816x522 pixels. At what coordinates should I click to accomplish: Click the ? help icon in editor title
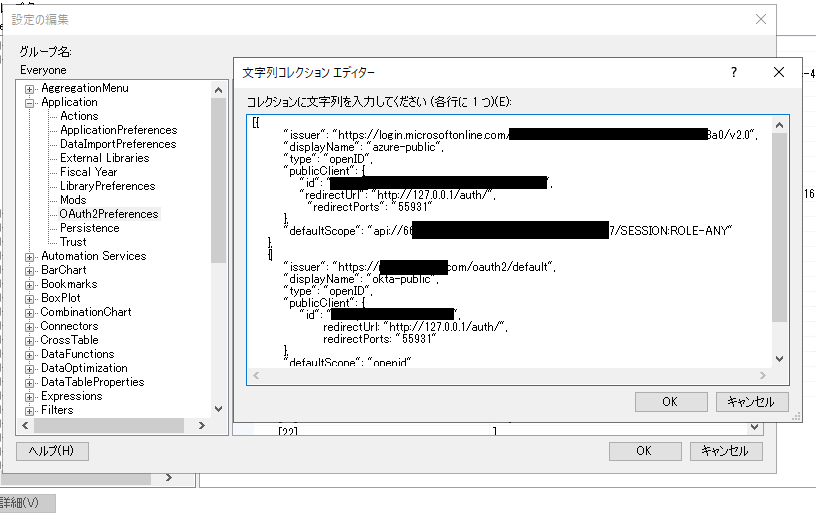734,72
